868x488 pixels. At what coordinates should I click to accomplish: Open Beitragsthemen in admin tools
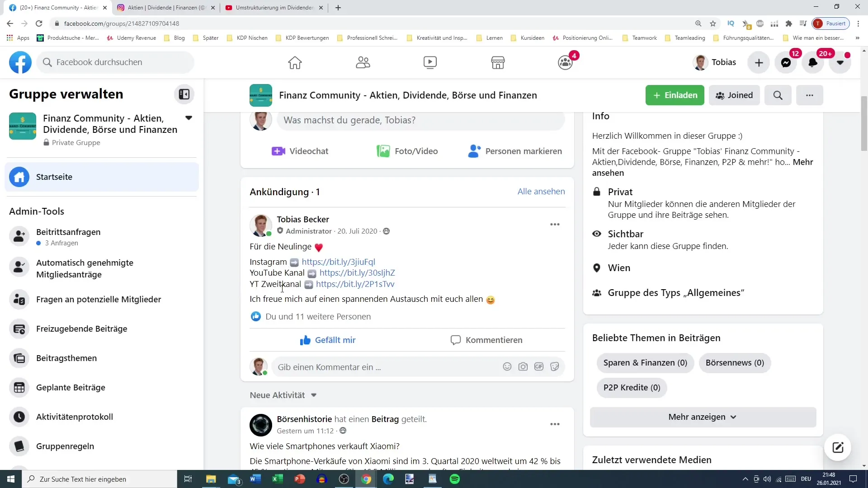[102, 358]
